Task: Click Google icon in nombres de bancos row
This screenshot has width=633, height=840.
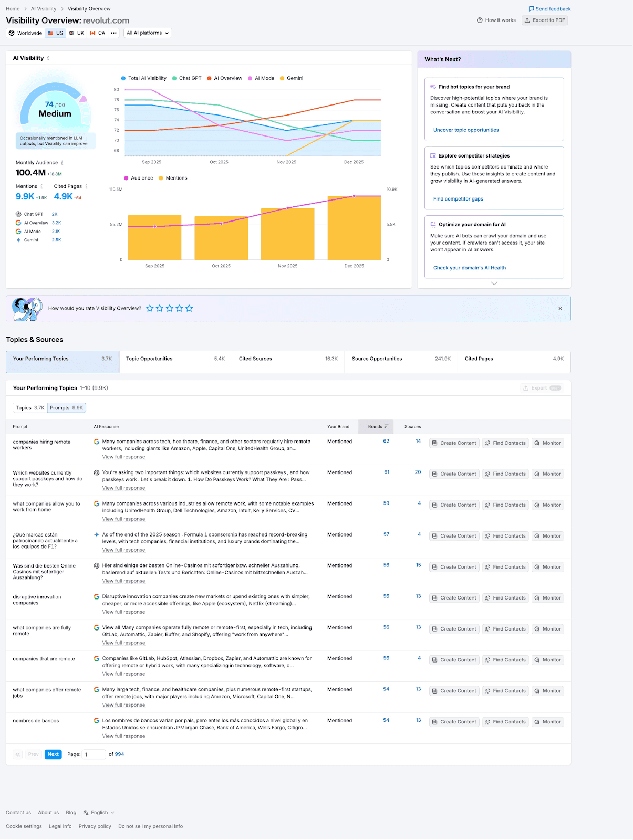Action: point(97,721)
